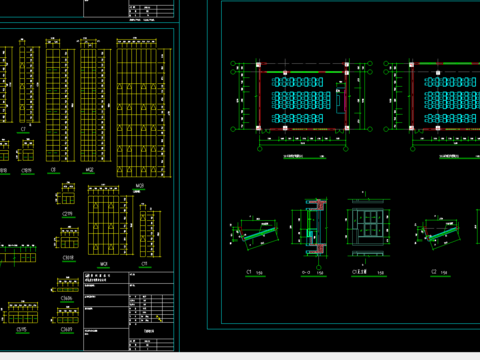Screen dimensions: 480x360
Task: Select the C3018 window label
Action: 68,258
